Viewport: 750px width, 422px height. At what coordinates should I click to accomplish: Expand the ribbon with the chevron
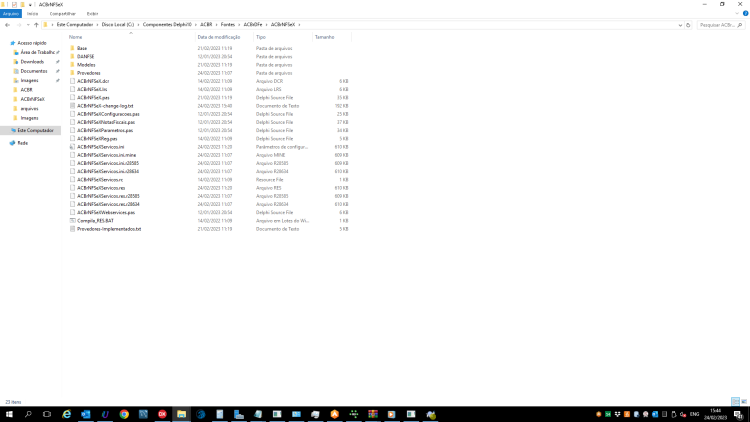coord(737,13)
